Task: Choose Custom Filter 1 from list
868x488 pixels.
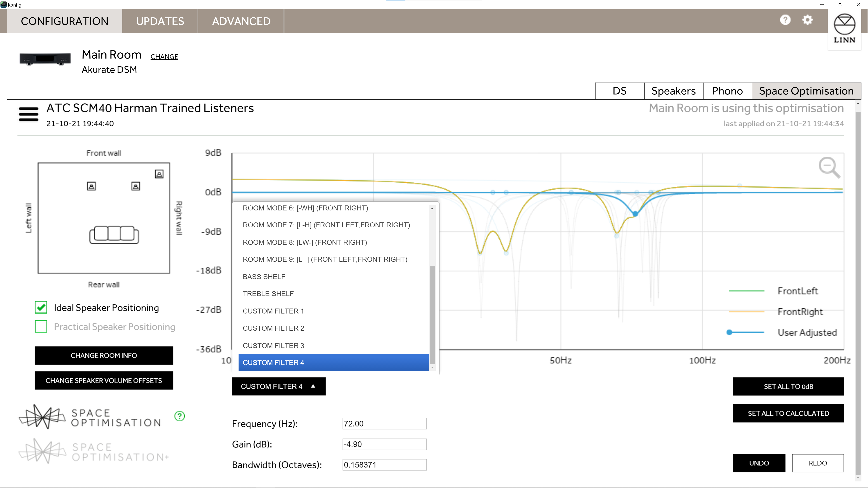Action: tap(333, 311)
